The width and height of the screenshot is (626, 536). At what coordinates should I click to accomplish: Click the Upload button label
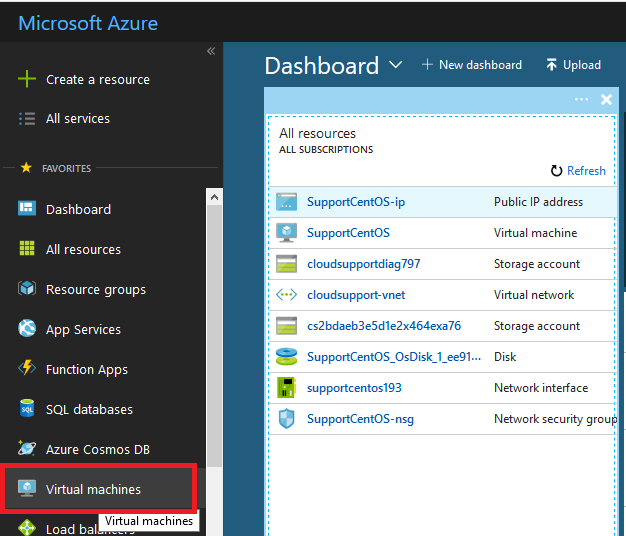coord(582,65)
